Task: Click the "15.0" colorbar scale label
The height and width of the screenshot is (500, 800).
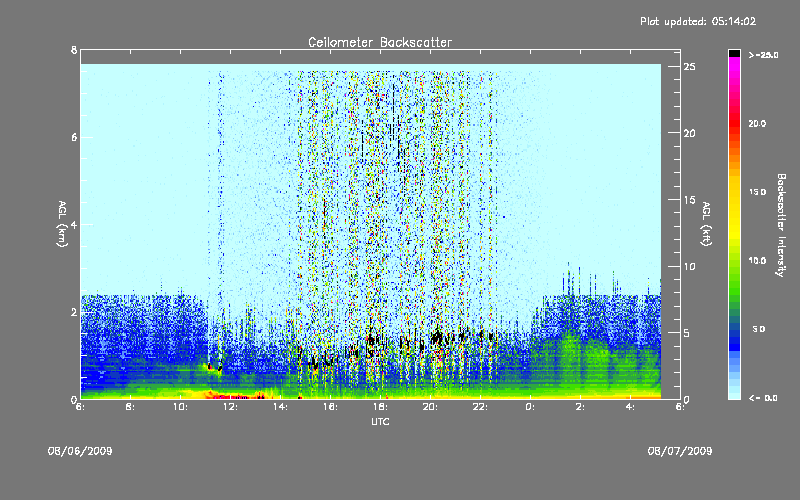Action: click(757, 192)
